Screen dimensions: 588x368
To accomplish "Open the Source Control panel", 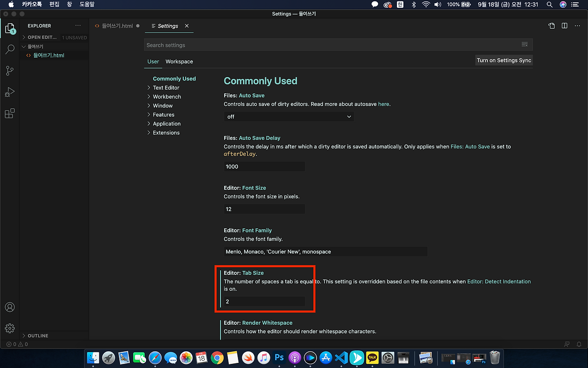I will tap(10, 70).
